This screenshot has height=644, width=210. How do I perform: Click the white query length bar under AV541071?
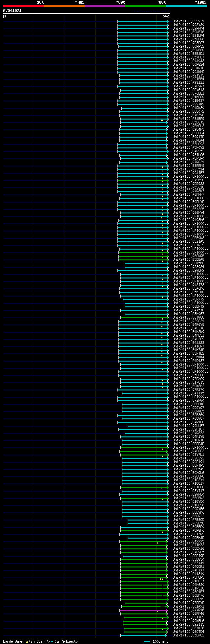[86, 13]
